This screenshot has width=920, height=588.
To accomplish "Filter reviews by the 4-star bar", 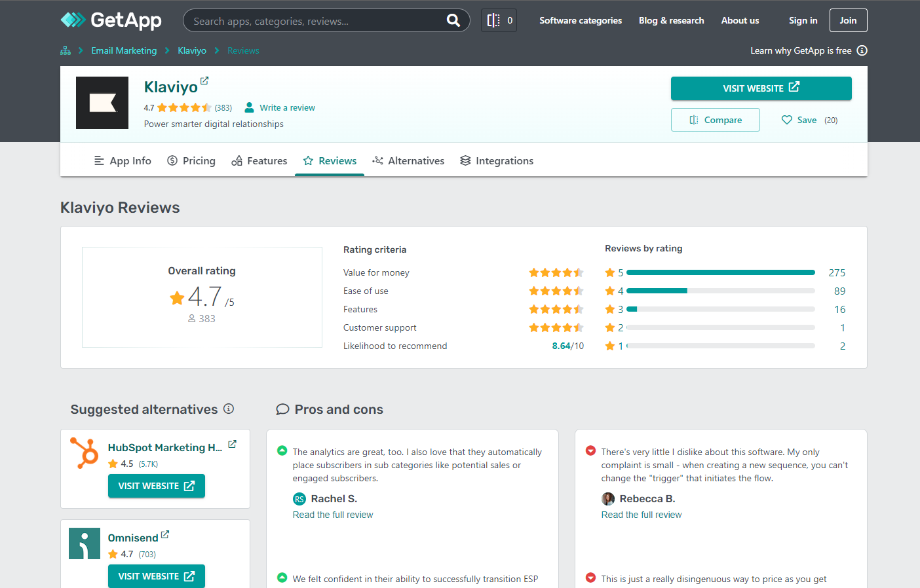I will tap(721, 291).
